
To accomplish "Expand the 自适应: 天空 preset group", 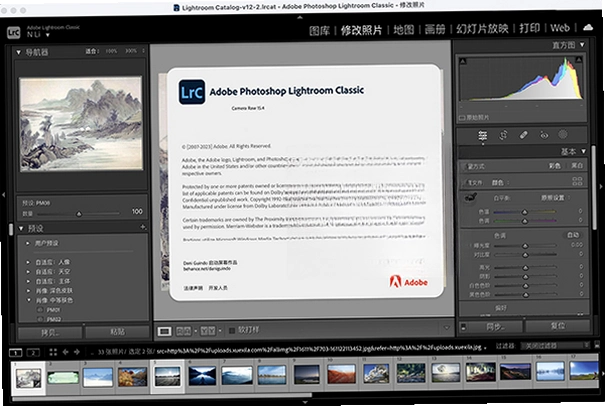I will 28,272.
